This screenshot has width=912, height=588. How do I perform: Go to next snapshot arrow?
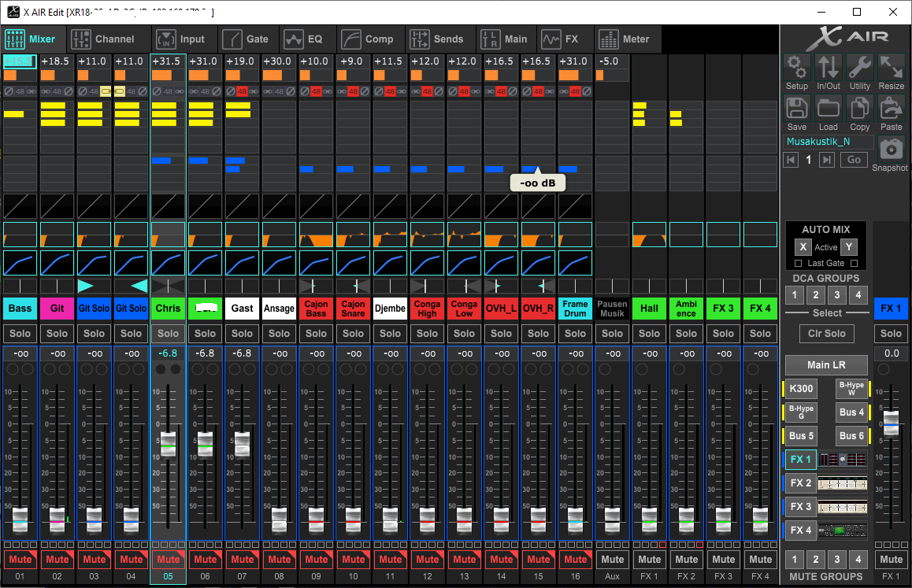[826, 160]
